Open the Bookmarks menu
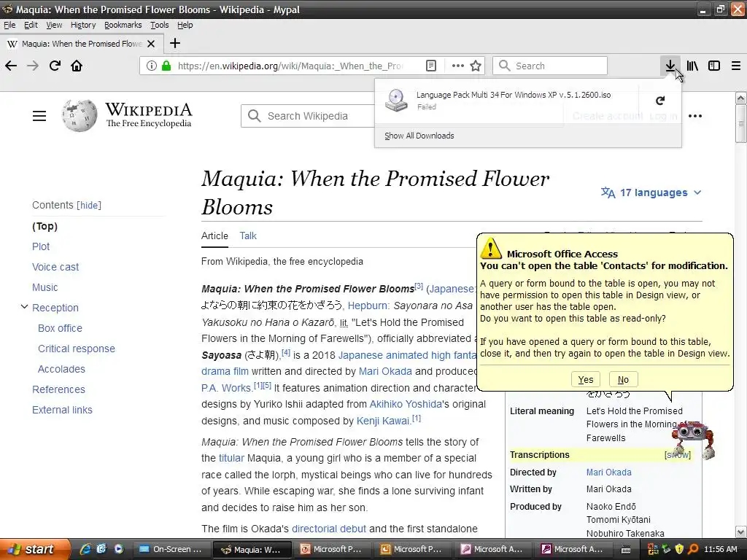The height and width of the screenshot is (560, 747). 123,25
